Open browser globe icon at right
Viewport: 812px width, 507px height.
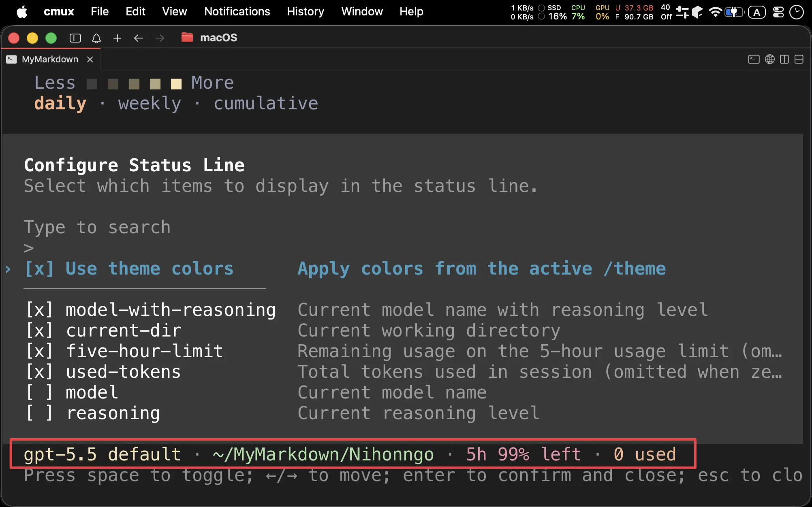tap(770, 60)
